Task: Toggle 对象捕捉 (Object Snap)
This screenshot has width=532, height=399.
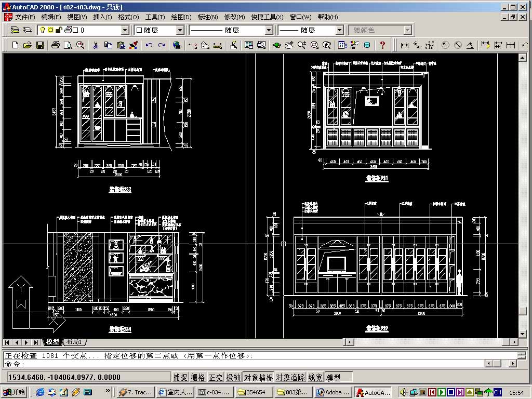Action: (x=258, y=377)
